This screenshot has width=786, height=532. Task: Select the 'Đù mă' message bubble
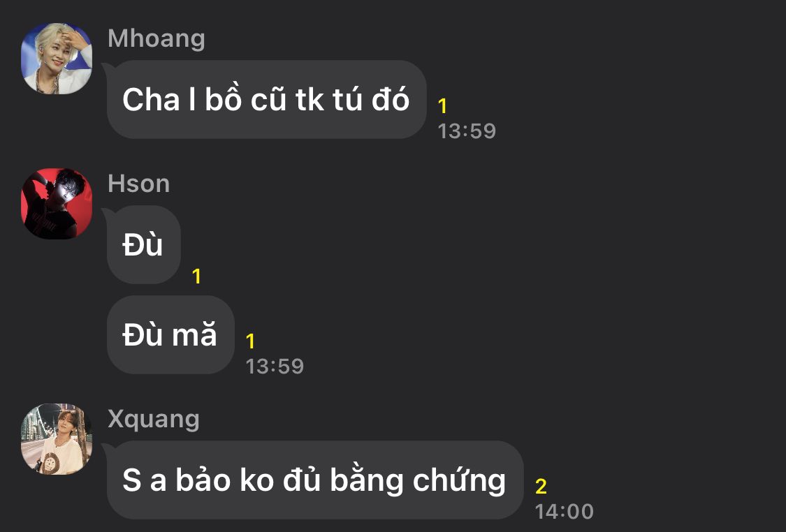[170, 334]
